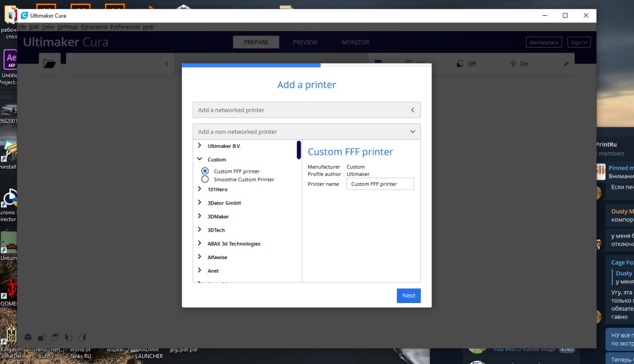
Task: Collapse printer selector chevron in stage bar
Action: [166, 64]
